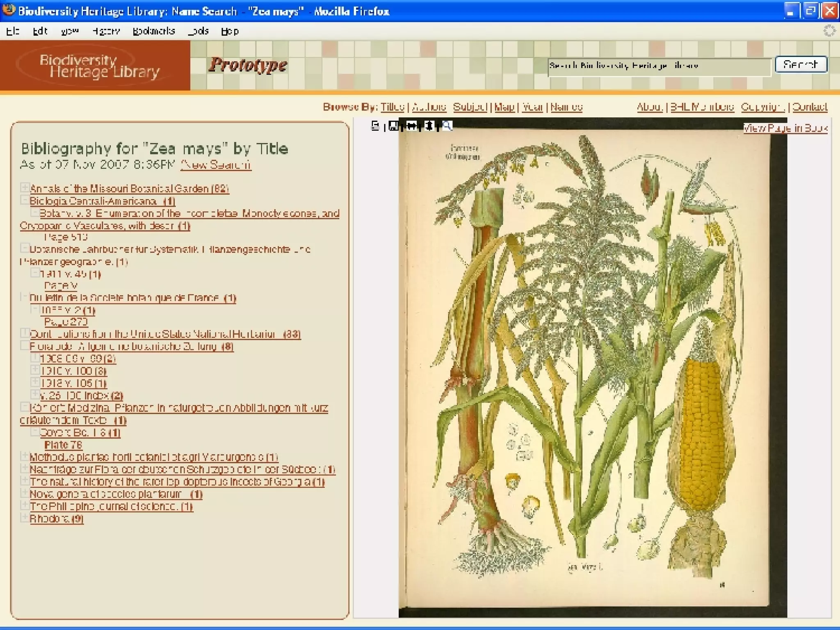Open the Copyright link
Viewport: 840px width, 630px height.
click(763, 107)
